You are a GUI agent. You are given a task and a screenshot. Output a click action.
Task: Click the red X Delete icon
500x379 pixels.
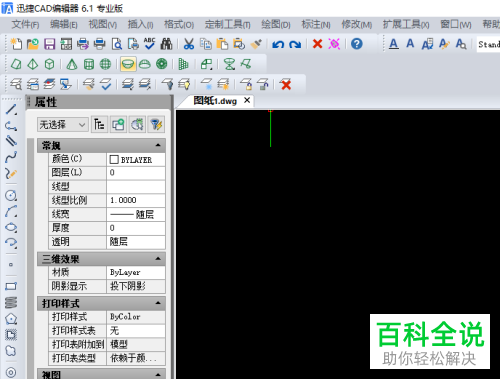317,44
